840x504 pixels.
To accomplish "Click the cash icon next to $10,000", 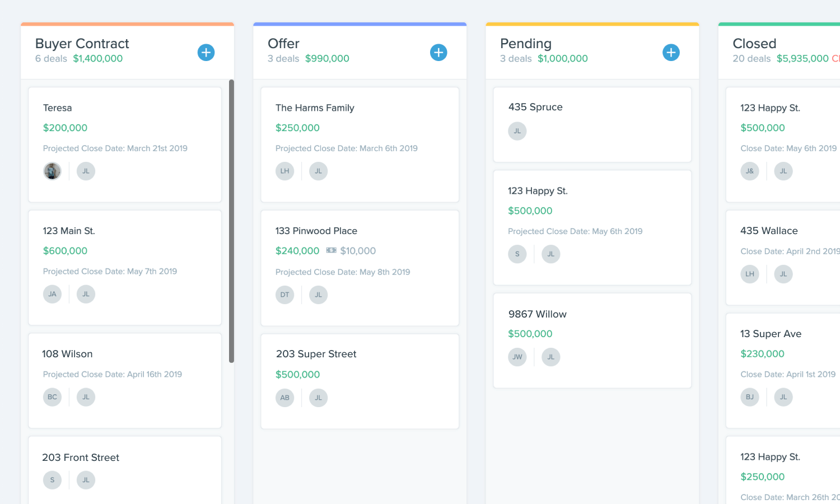I will (x=330, y=250).
